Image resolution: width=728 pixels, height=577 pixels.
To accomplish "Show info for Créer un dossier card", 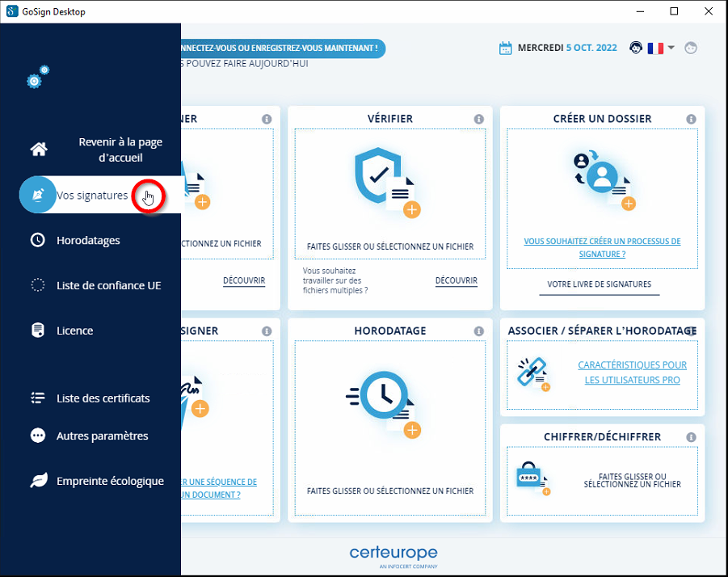I will tap(692, 119).
